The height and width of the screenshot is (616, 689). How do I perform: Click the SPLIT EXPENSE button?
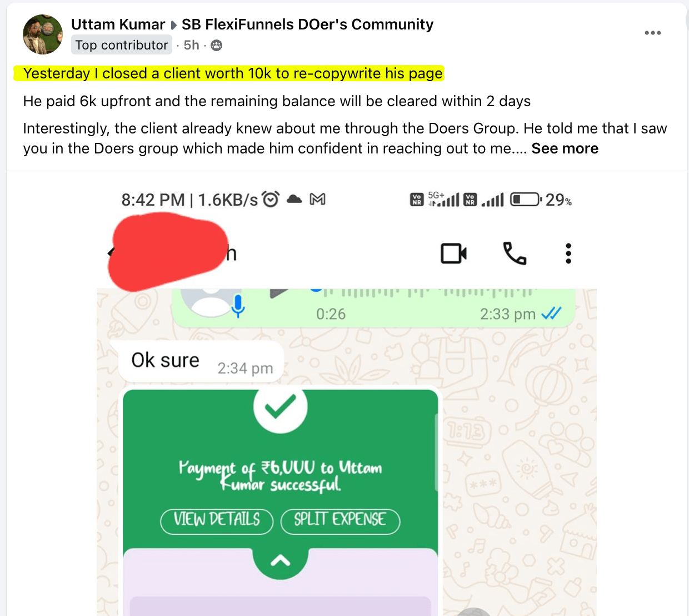pos(340,520)
